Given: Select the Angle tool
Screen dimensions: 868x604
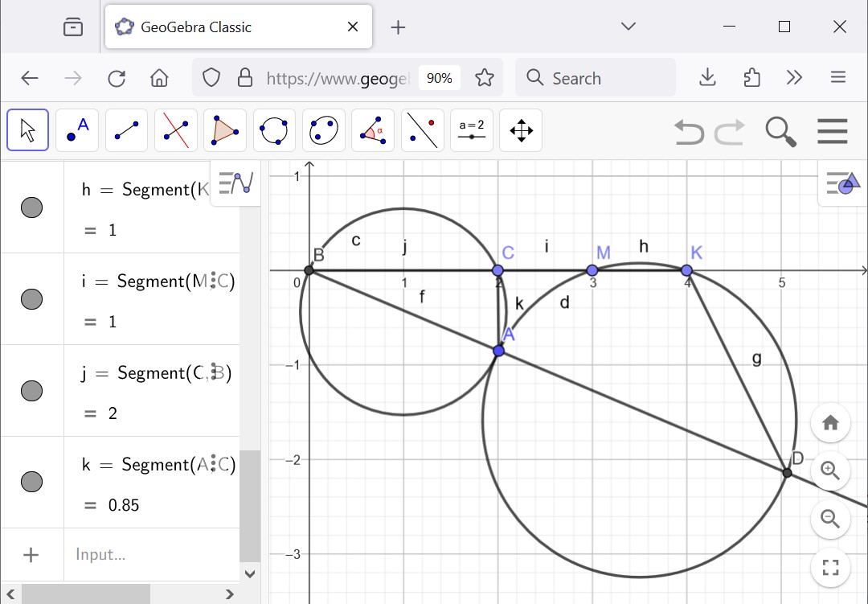Looking at the screenshot, I should (373, 130).
